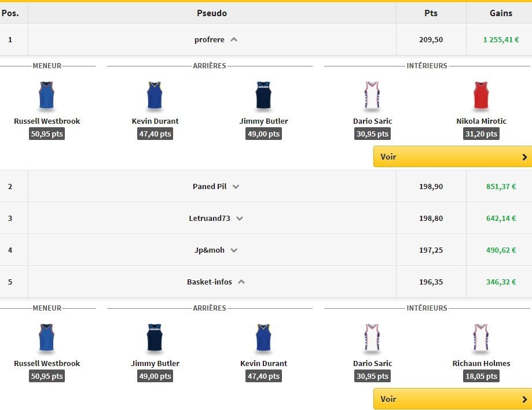Click Jimmy Butler's jersey in profrere's lineup
532x410 pixels.
pyautogui.click(x=263, y=96)
